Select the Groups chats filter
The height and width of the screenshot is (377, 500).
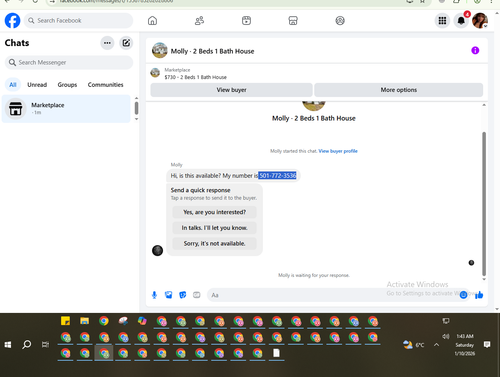(x=67, y=85)
